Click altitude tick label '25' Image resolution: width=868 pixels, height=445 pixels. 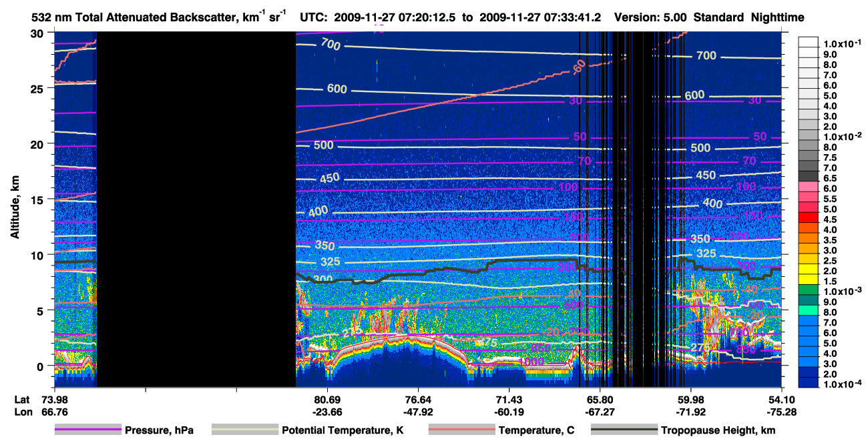pyautogui.click(x=38, y=88)
